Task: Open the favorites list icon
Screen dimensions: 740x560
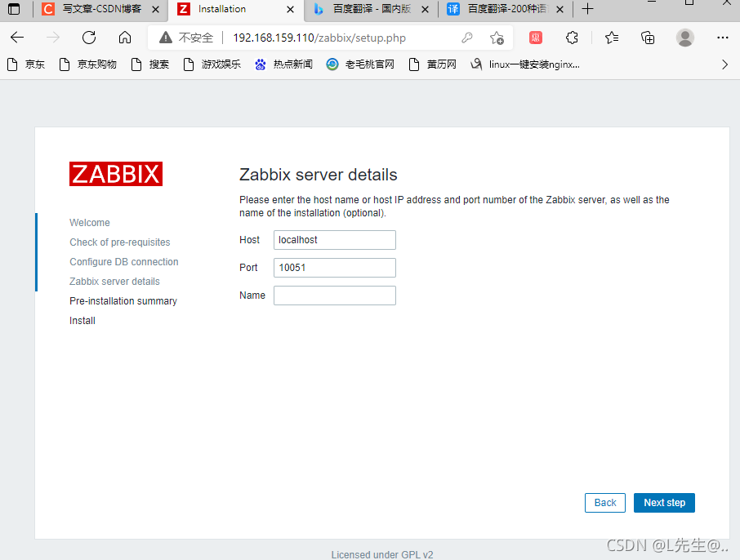Action: [x=612, y=38]
